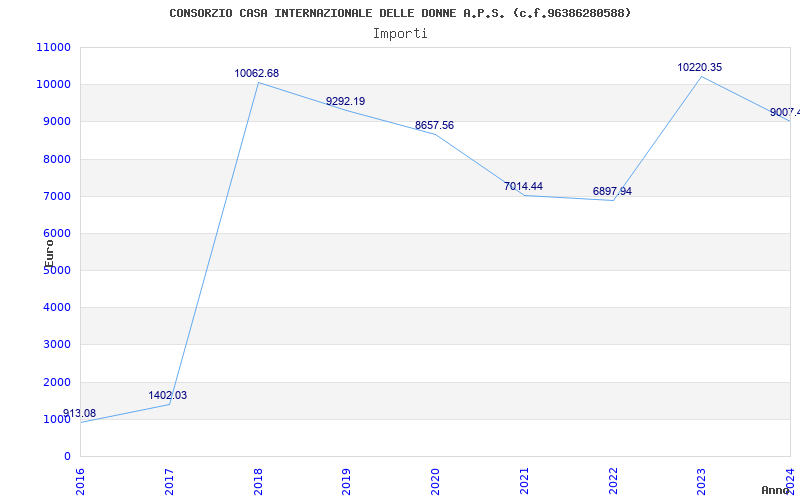Select the 2018 x-axis year label

(258, 482)
